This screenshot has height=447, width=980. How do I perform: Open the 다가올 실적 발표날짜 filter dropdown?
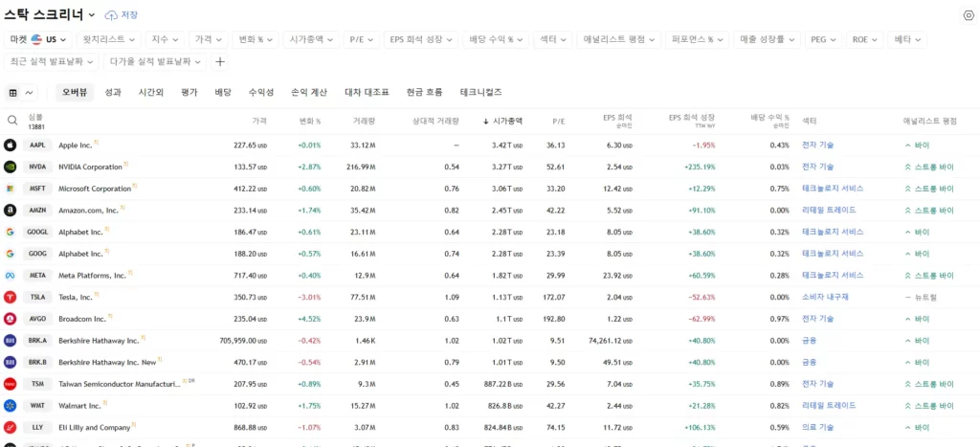point(154,61)
